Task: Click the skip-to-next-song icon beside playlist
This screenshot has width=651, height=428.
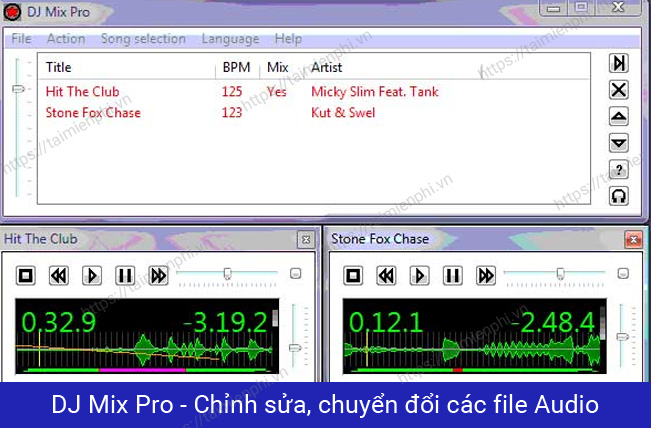Action: (x=618, y=64)
